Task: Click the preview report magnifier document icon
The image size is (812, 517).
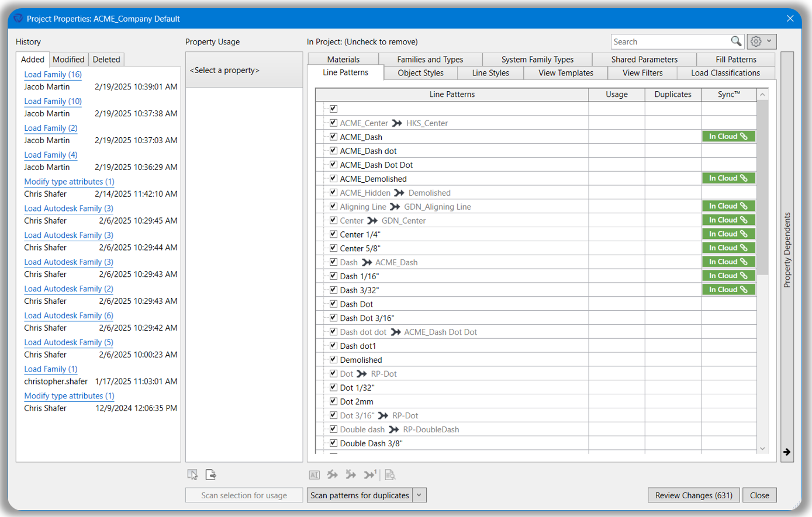Action: [390, 475]
